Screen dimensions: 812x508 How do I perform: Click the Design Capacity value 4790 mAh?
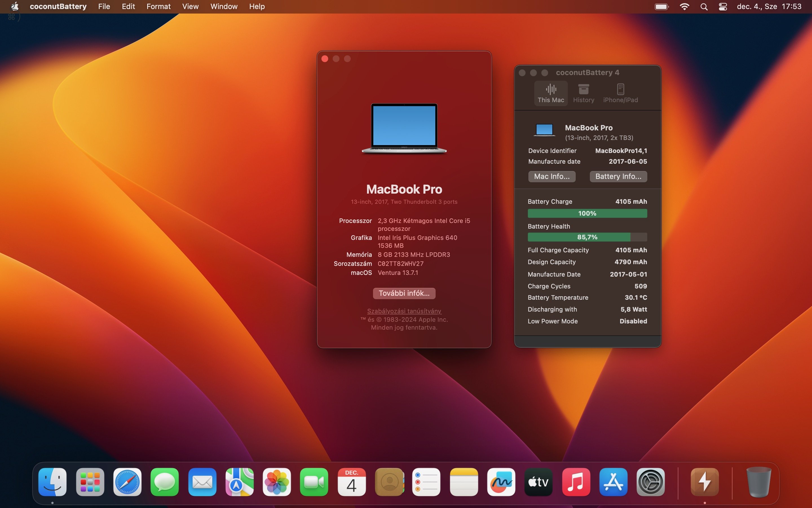point(631,262)
